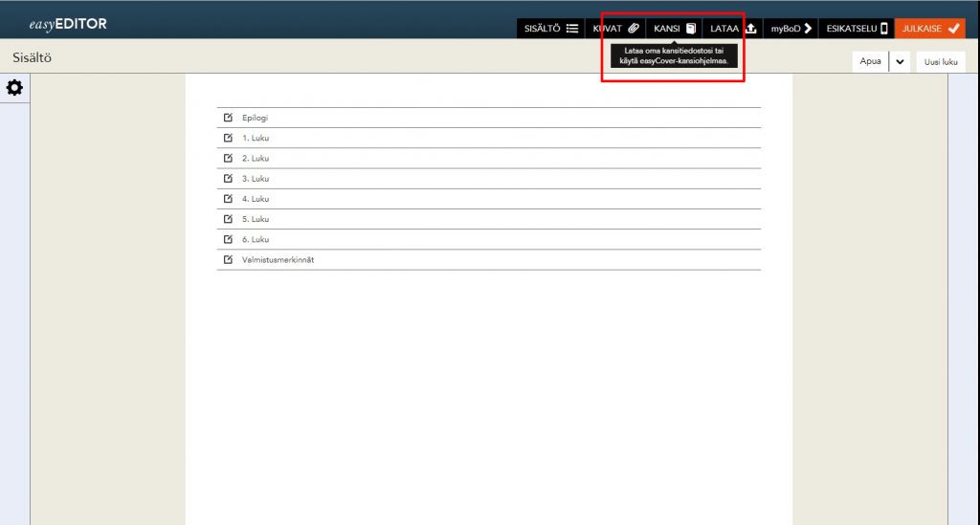980x525 pixels.
Task: Open chapter 3. Luku
Action: (x=256, y=179)
